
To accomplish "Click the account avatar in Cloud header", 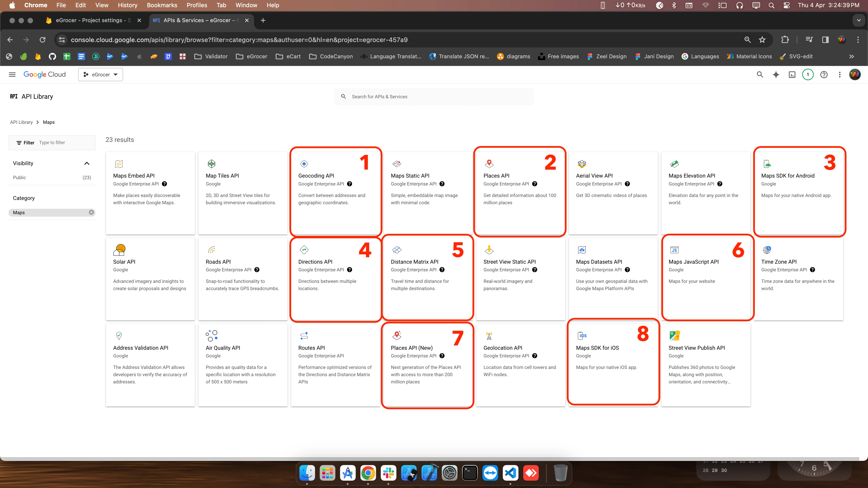I will pos(855,74).
